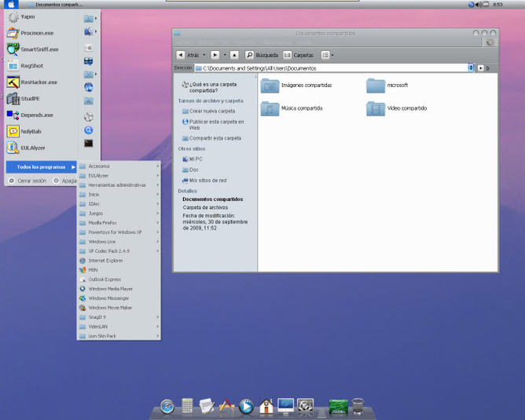Toggle the Carpetas folder pane button
The image size is (525, 420).
point(298,55)
